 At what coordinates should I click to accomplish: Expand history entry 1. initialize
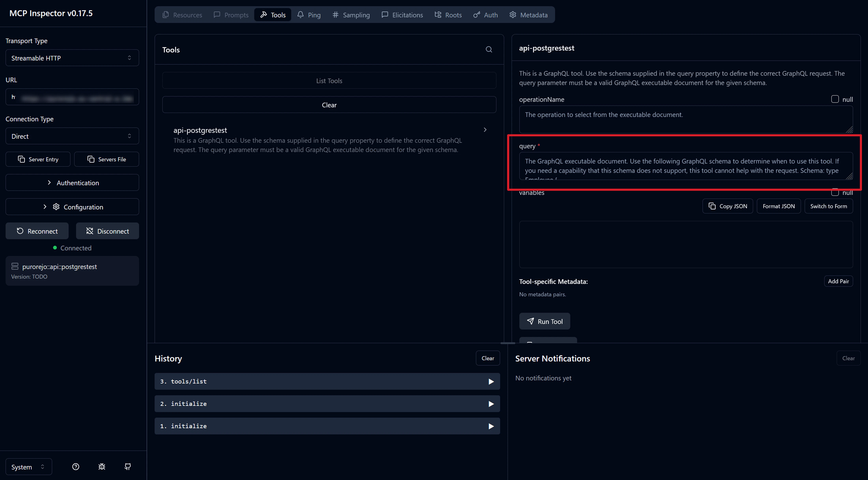click(327, 426)
